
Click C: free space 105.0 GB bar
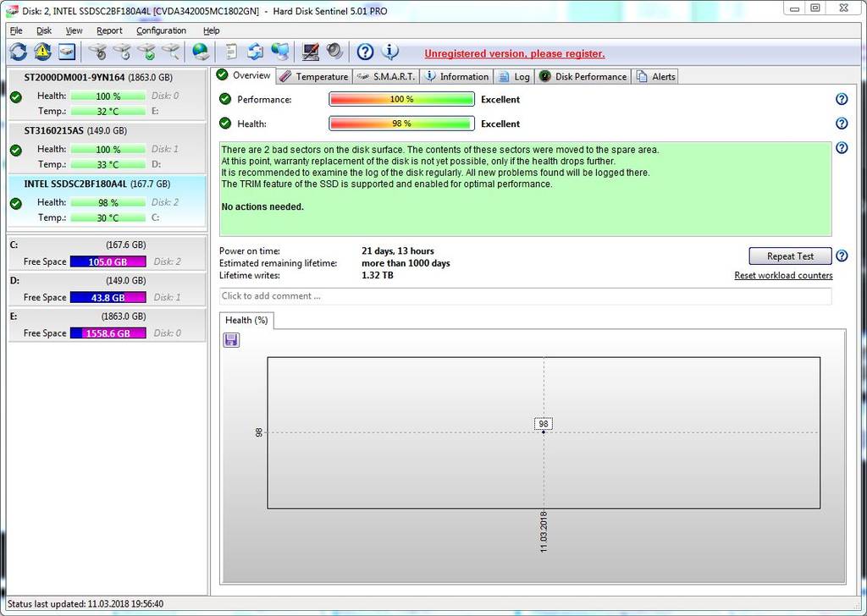108,261
